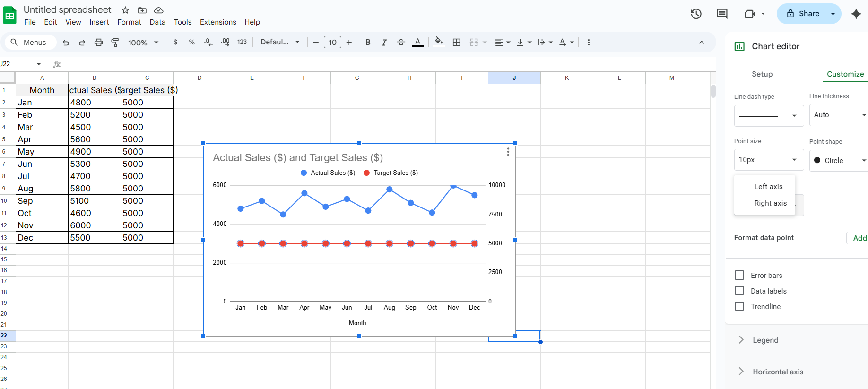The image size is (868, 389).
Task: Toggle bold formatting
Action: 368,43
